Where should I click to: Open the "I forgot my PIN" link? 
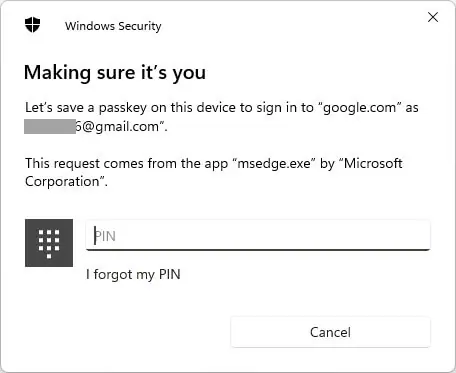pos(133,275)
